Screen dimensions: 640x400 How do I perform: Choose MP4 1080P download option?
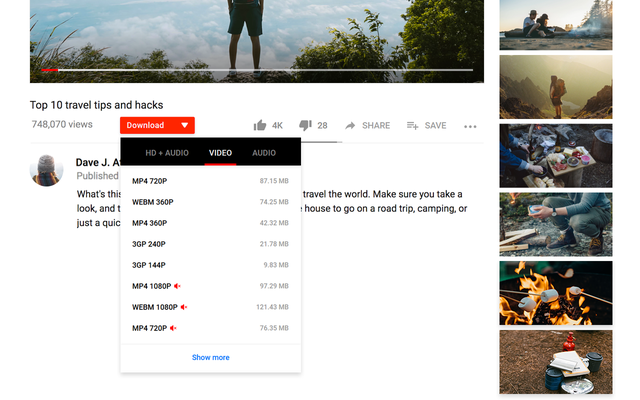pos(211,286)
